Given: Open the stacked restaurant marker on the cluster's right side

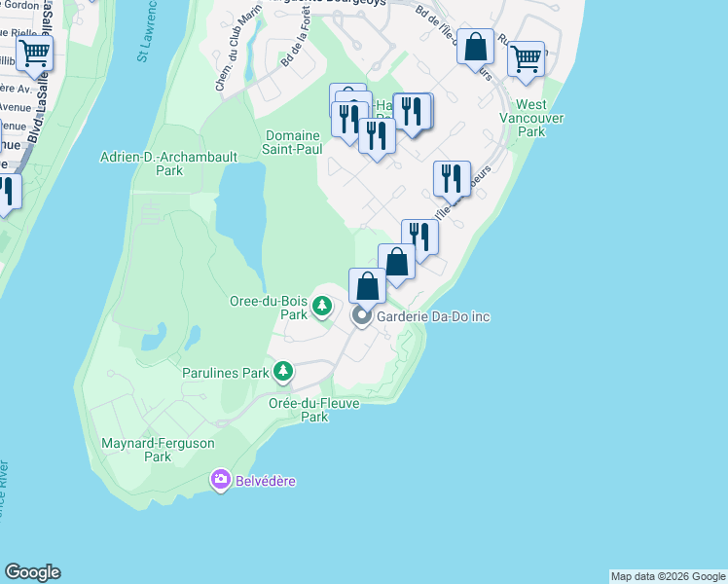Looking at the screenshot, I should pyautogui.click(x=413, y=113).
